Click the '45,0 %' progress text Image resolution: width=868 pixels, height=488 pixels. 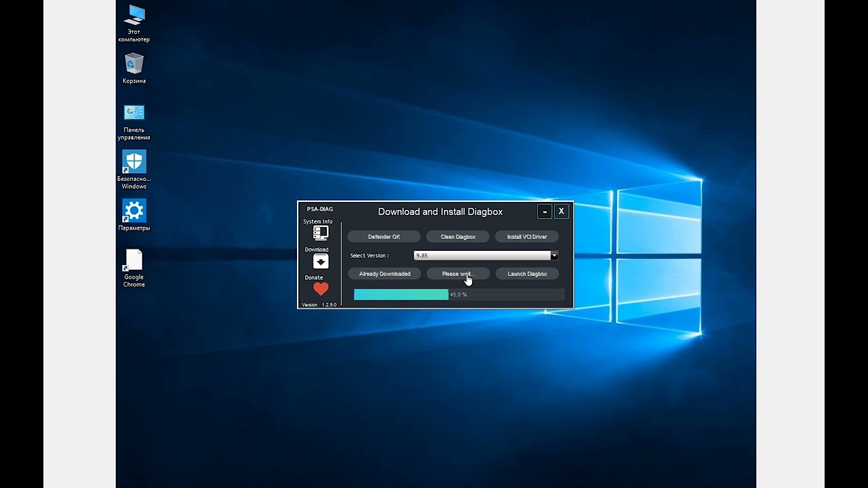458,295
